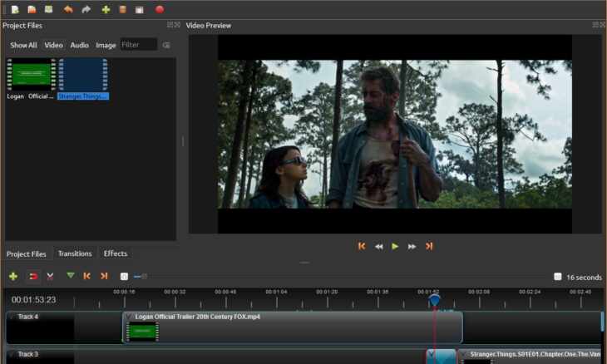Filter project files by Image
Image resolution: width=607 pixels, height=364 pixels.
[106, 45]
